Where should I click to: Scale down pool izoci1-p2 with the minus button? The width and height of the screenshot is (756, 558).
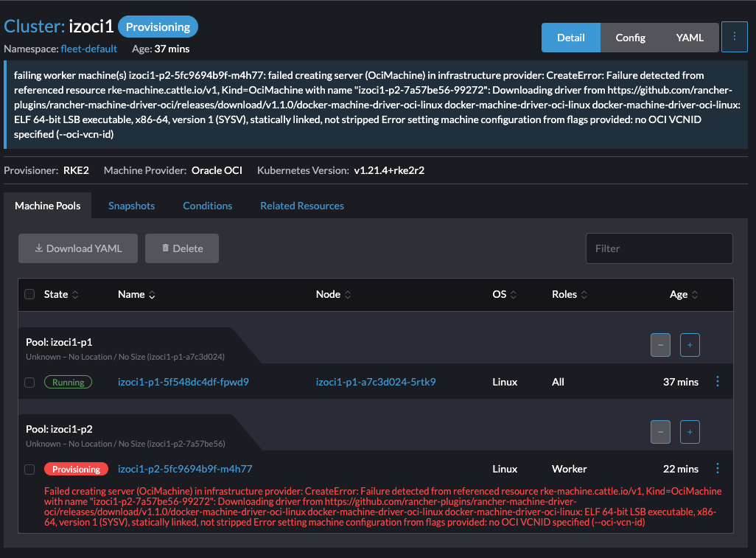660,432
